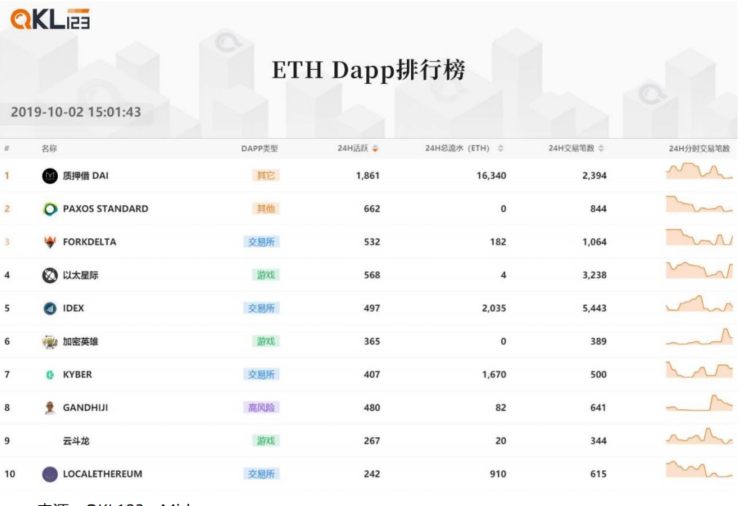Image resolution: width=743 pixels, height=506 pixels.
Task: Click the 云斗龙 sparkline chart
Action: point(699,436)
